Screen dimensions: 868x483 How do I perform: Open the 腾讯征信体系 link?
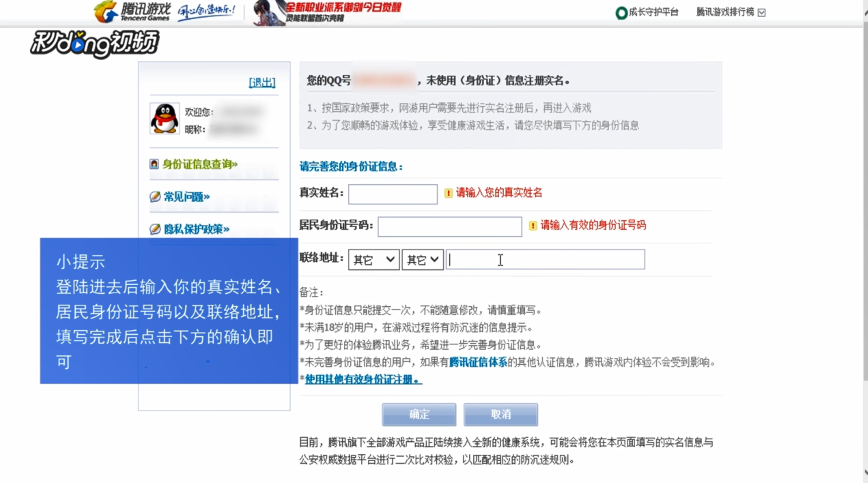[x=478, y=362]
